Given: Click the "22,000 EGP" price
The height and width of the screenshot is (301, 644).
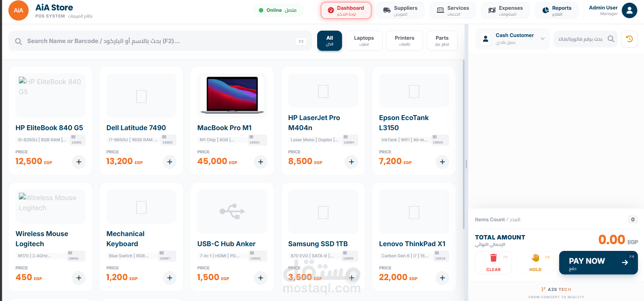Looking at the screenshot, I should click(398, 277).
